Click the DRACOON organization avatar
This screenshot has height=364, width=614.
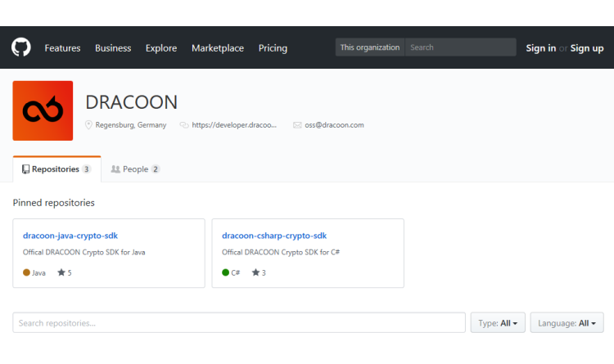tap(43, 110)
